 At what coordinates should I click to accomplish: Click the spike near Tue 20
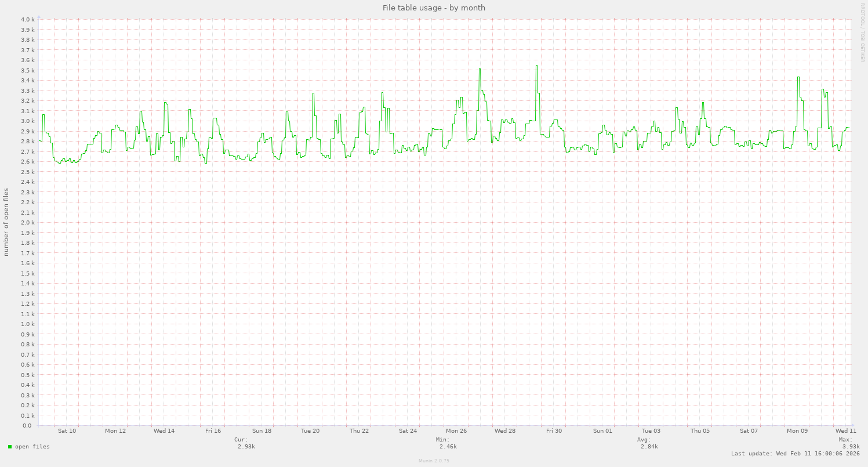tap(314, 93)
